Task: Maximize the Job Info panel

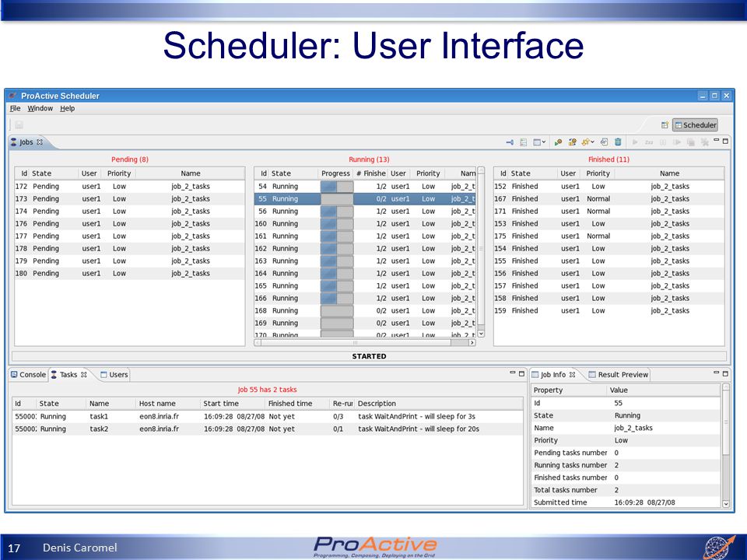Action: 725,373
